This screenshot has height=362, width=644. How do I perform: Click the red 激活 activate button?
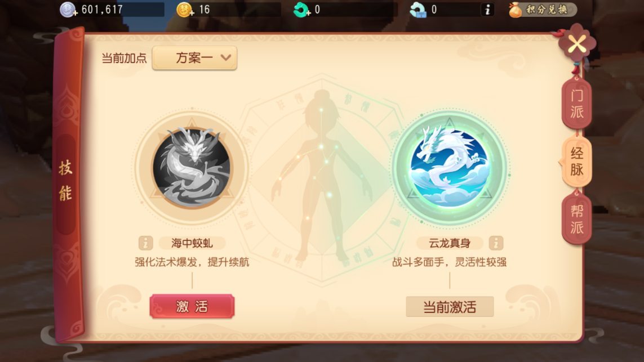point(192,306)
